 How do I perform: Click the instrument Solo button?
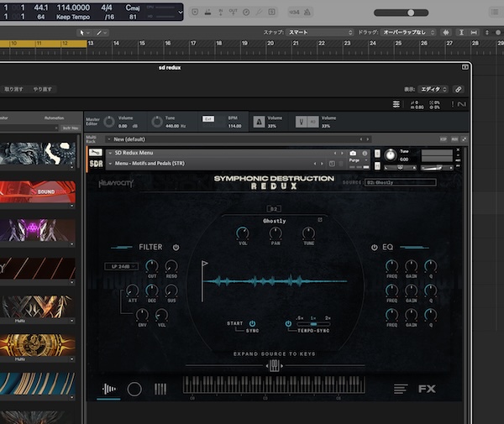[377, 154]
